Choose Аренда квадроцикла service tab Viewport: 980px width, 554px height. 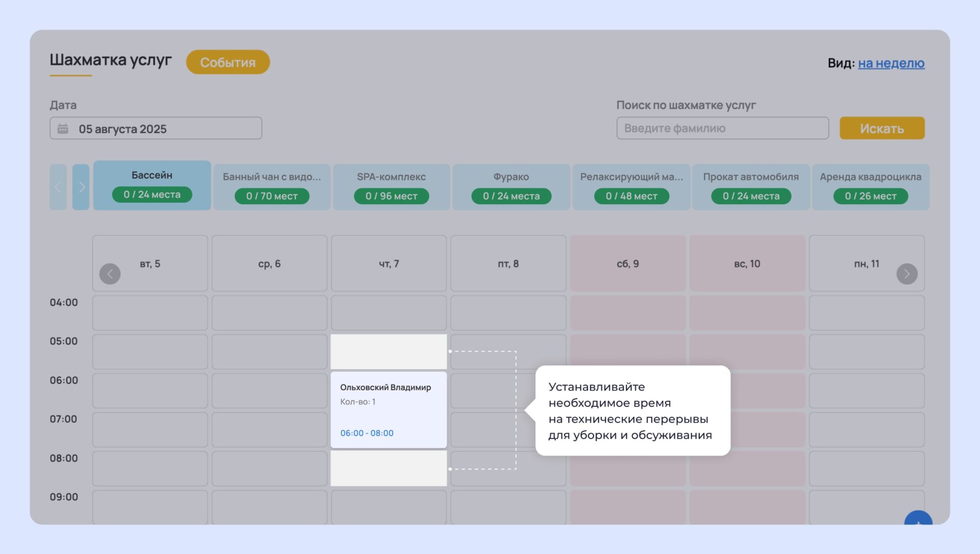click(870, 187)
